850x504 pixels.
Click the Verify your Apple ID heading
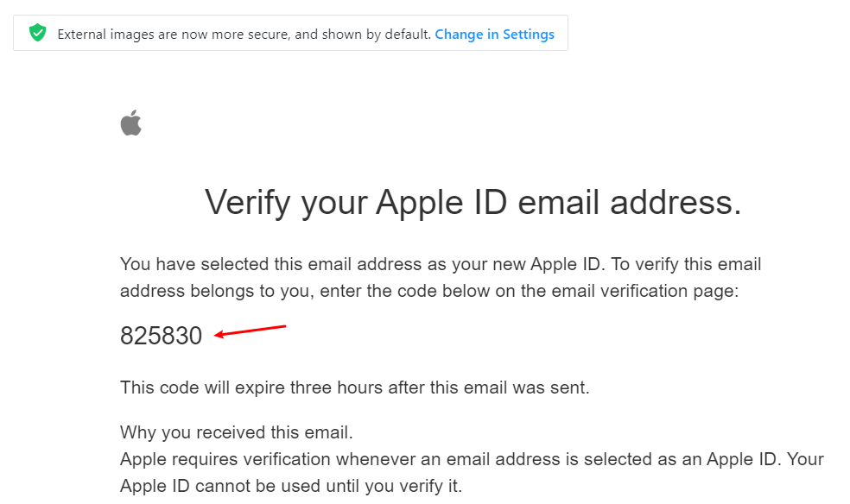[x=473, y=202]
